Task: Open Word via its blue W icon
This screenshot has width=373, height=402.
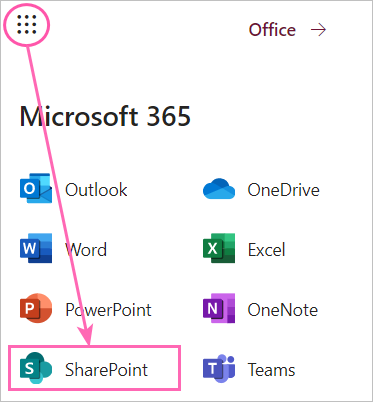Action: click(36, 248)
